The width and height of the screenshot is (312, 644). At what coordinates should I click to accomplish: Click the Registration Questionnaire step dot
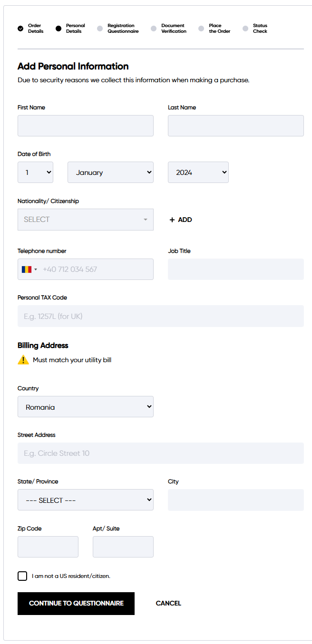pyautogui.click(x=100, y=29)
